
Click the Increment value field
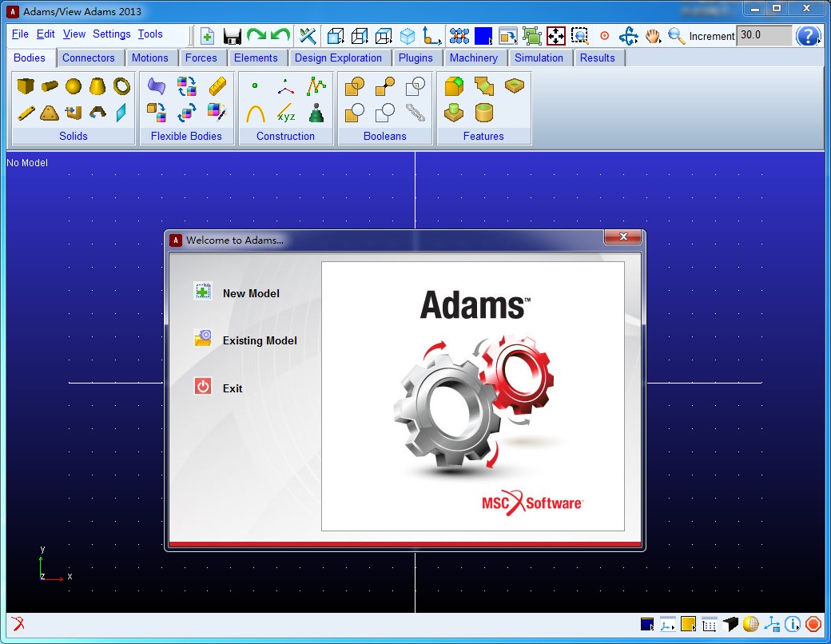(x=764, y=35)
